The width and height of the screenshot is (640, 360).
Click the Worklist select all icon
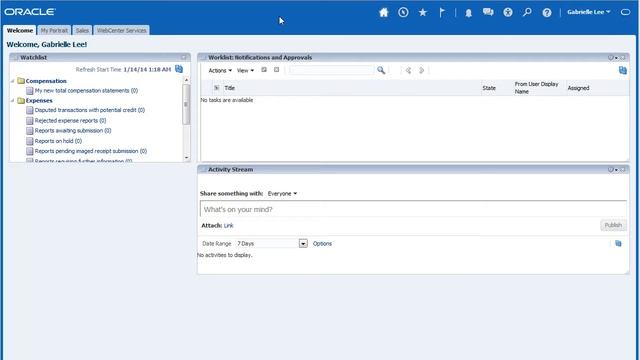264,70
